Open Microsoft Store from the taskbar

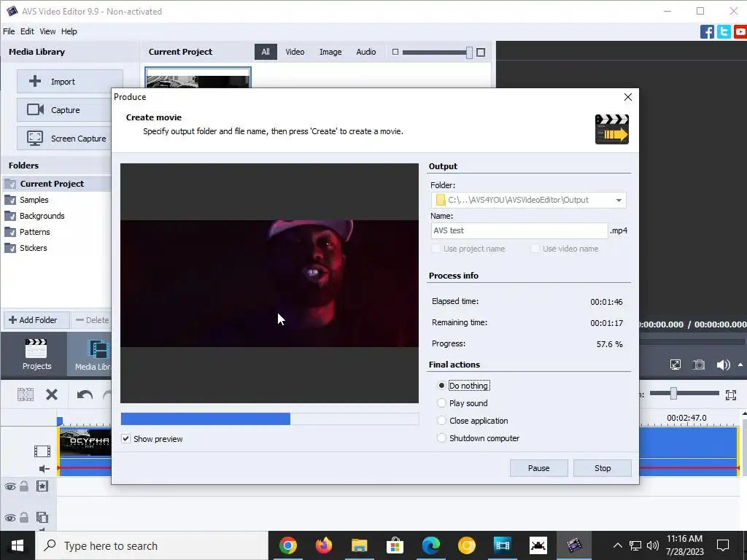click(x=395, y=545)
